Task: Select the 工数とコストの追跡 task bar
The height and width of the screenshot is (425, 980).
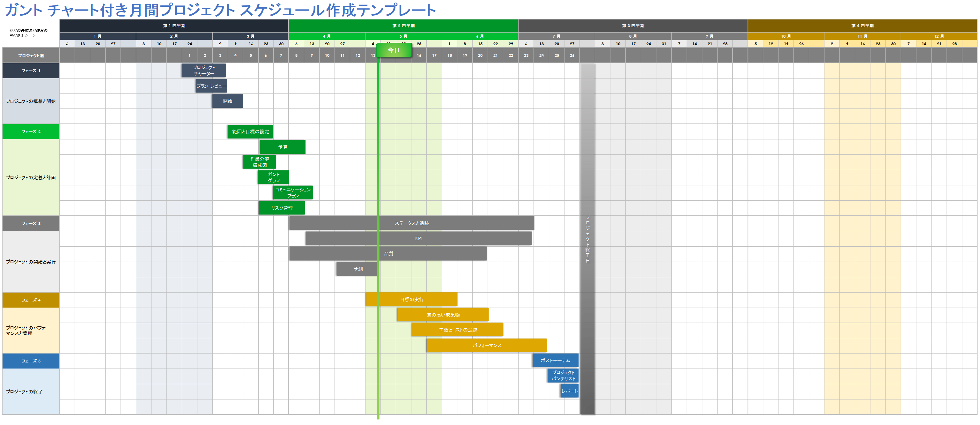Action: (458, 330)
